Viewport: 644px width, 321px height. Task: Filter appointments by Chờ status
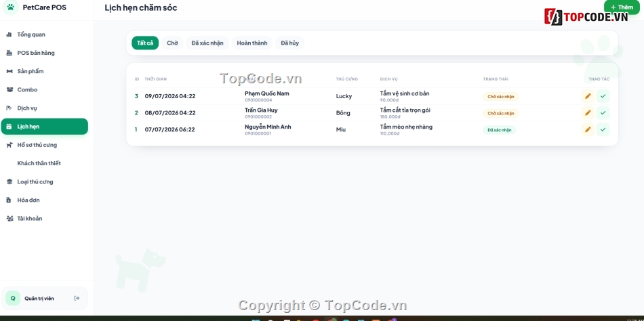click(x=172, y=43)
